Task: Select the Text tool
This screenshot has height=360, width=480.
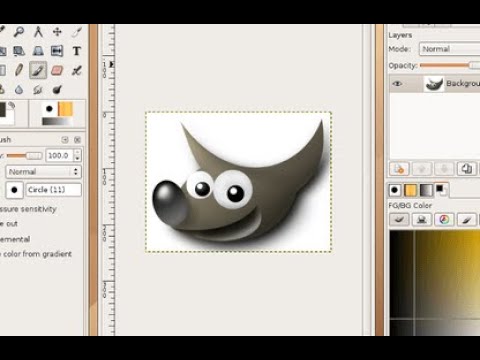Action: click(77, 51)
